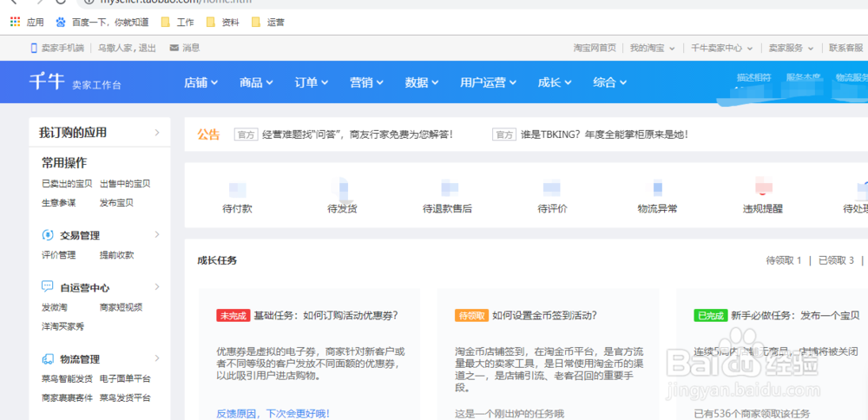Image resolution: width=868 pixels, height=420 pixels.
Task: Filter tasks by 待领取 1
Action: [784, 260]
